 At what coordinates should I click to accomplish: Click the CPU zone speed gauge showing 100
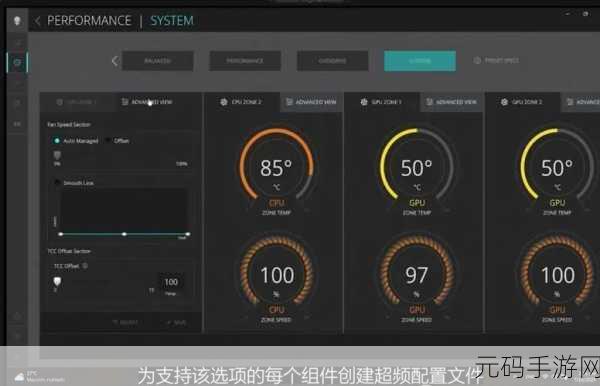277,275
